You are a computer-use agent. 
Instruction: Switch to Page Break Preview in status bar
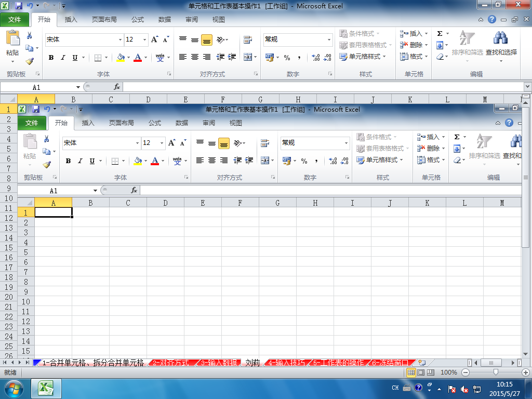[x=431, y=373]
